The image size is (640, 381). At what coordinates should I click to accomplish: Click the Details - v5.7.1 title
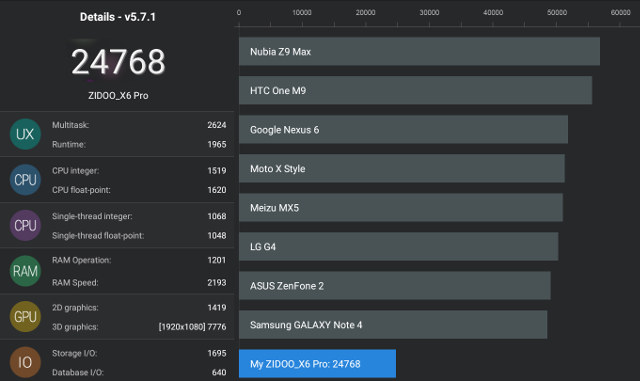[x=118, y=17]
